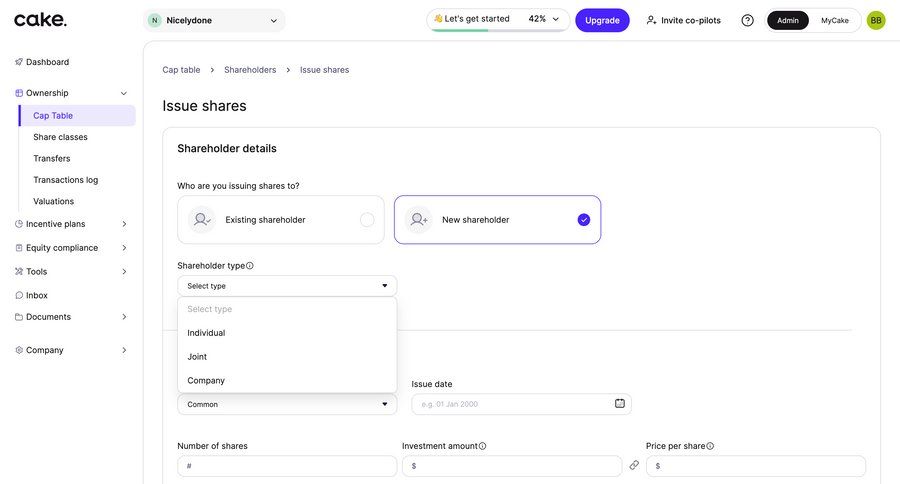Click the Price per share info icon
Screen dimensions: 900x484
click(711, 446)
